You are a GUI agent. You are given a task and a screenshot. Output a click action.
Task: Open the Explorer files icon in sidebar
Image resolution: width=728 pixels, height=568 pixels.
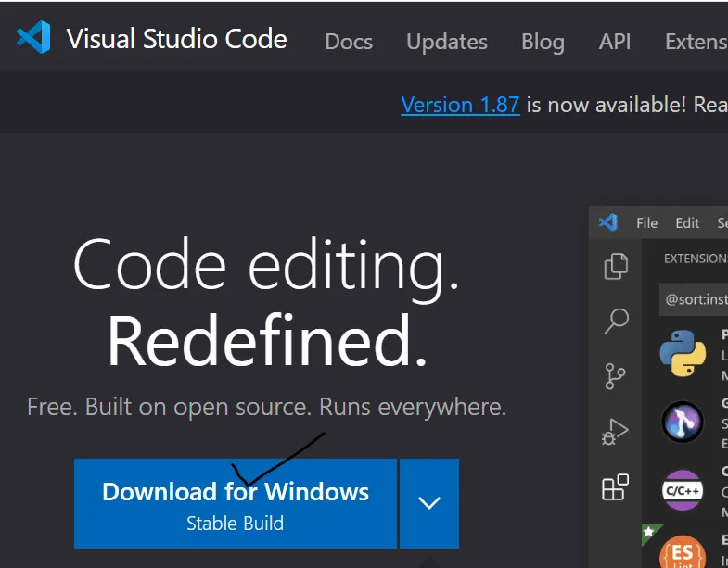(x=616, y=266)
